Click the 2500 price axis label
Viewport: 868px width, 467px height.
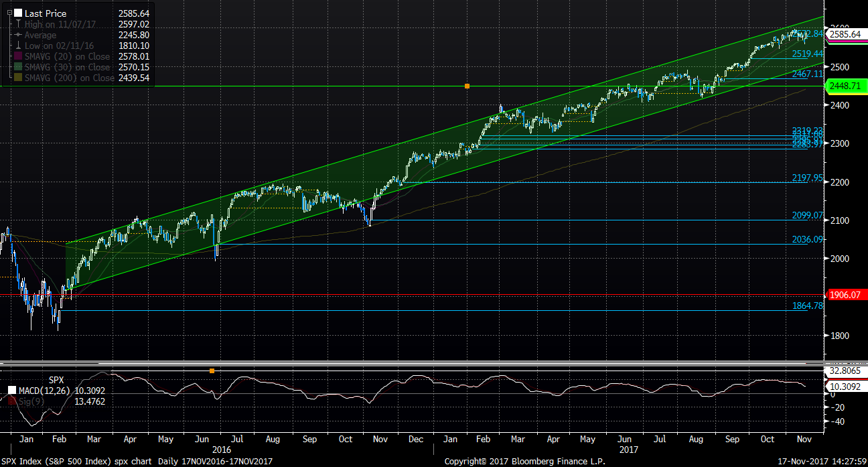point(840,67)
